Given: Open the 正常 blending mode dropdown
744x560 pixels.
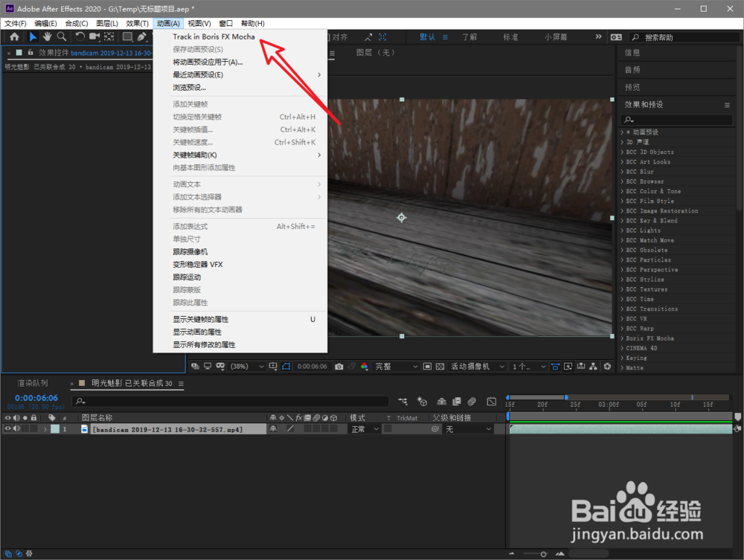Looking at the screenshot, I should 365,429.
